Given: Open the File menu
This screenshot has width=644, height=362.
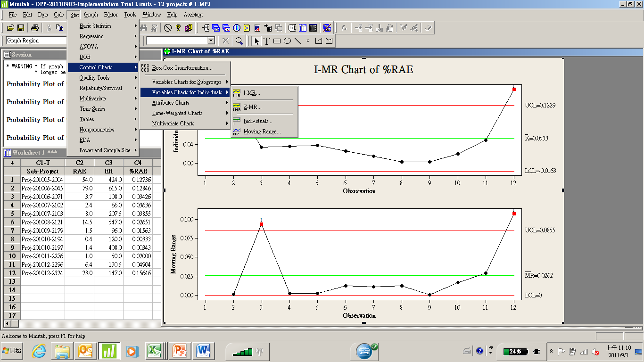Looking at the screenshot, I should (x=13, y=15).
